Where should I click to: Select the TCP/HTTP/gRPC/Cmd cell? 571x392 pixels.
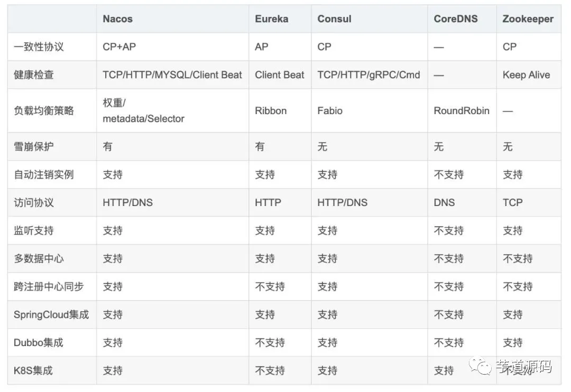click(x=369, y=75)
